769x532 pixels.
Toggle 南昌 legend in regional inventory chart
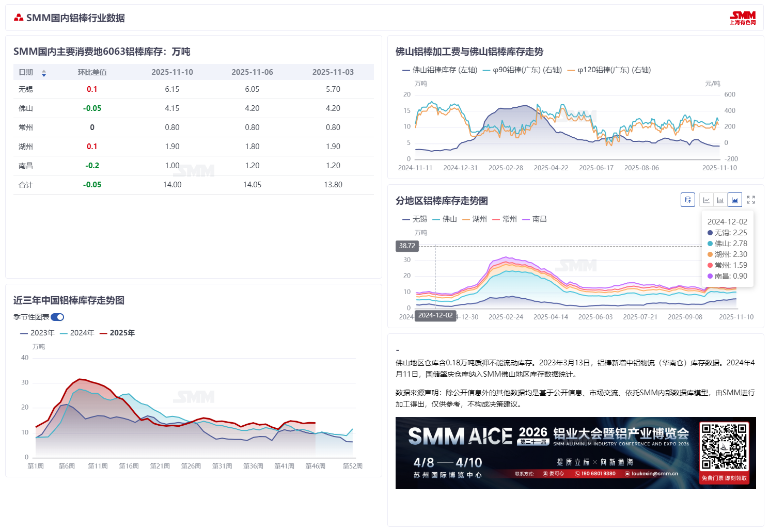point(538,218)
